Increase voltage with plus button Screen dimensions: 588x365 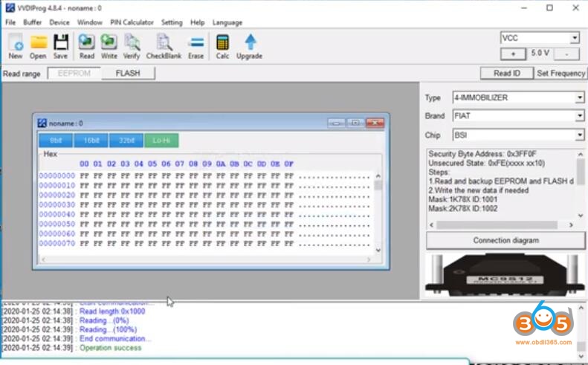513,54
